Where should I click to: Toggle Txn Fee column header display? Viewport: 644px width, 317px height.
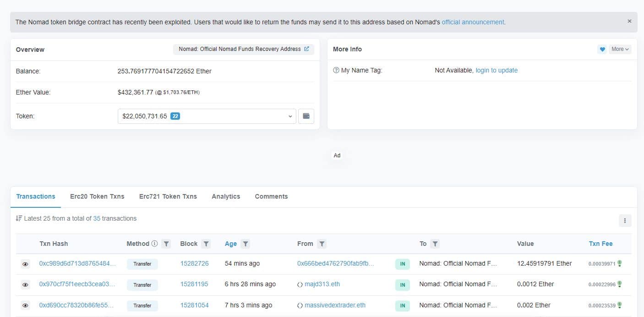click(x=600, y=244)
